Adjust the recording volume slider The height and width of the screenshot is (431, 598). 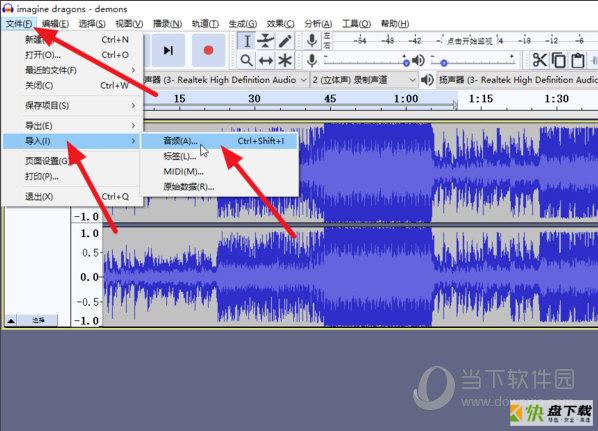367,61
